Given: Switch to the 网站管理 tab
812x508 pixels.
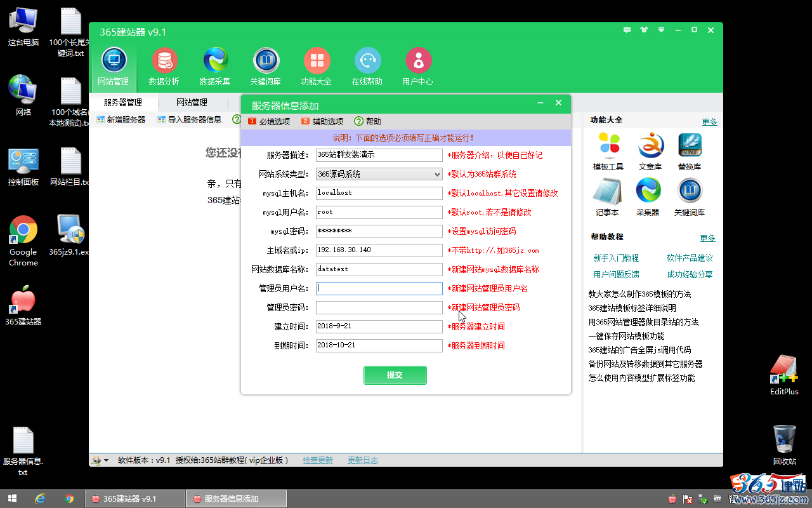Looking at the screenshot, I should click(x=192, y=102).
